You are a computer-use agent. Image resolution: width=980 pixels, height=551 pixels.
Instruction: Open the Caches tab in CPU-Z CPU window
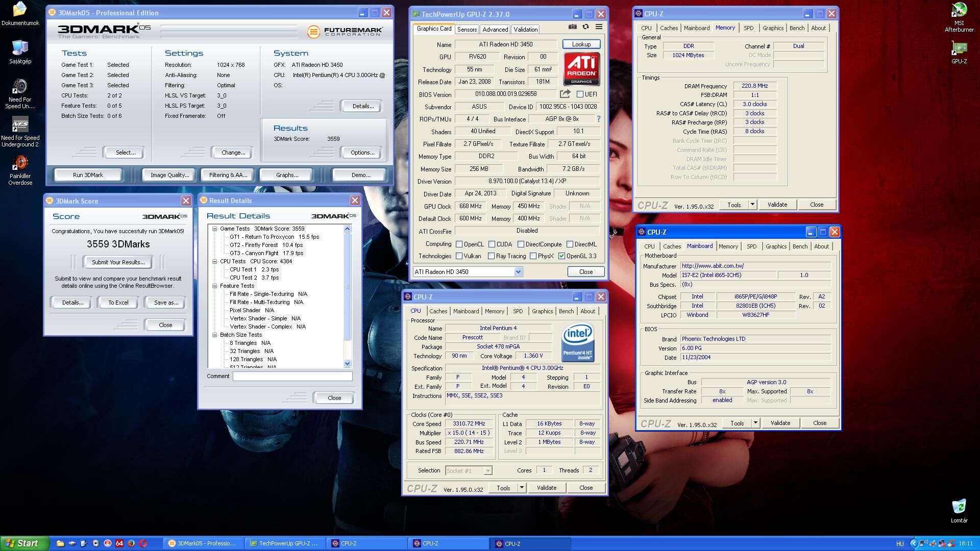click(x=438, y=311)
